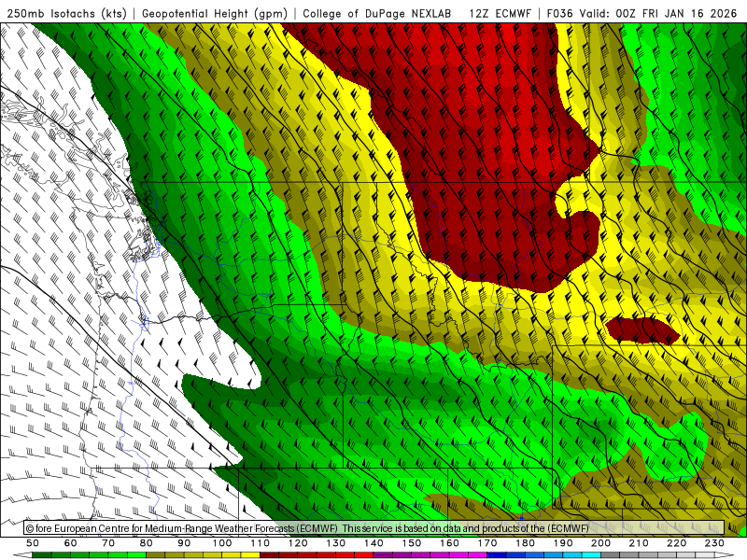The image size is (747, 560).
Task: Click the olive swatch right of 80 mark
Action: click(x=155, y=555)
